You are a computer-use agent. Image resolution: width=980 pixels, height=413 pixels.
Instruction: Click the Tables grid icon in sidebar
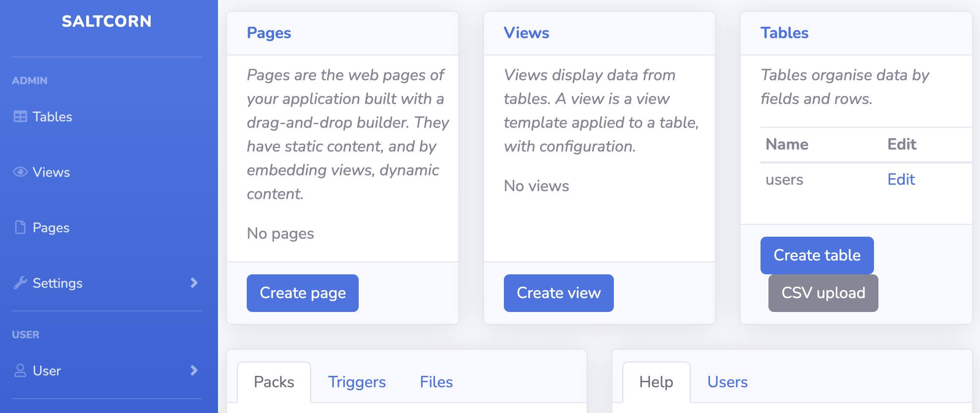[x=20, y=117]
